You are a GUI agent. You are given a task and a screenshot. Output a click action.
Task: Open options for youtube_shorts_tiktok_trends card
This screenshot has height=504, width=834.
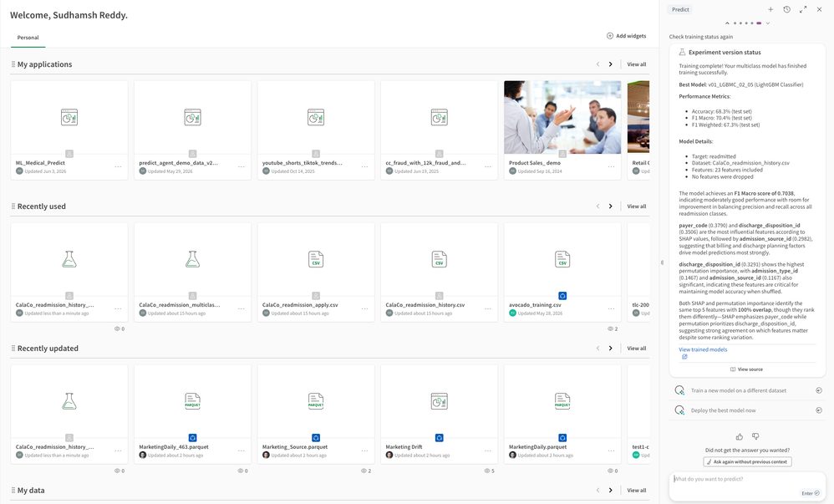point(365,167)
